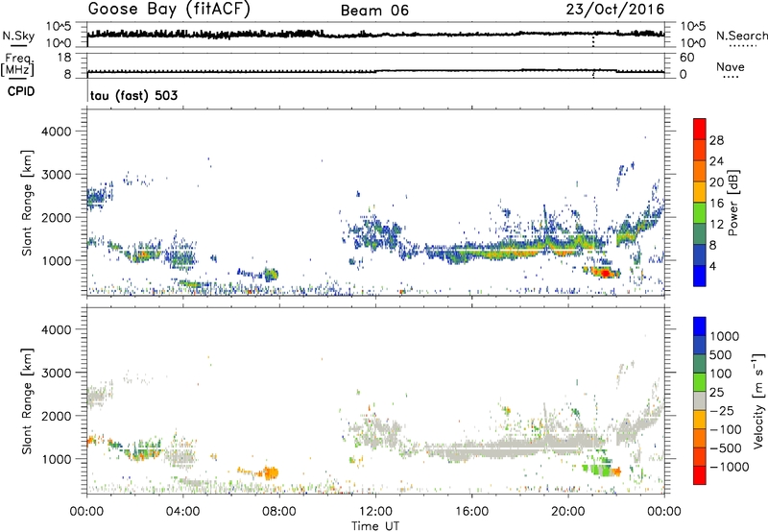Select the "16" power colorbar value
Image resolution: width=768 pixels, height=532 pixels.
coord(716,204)
